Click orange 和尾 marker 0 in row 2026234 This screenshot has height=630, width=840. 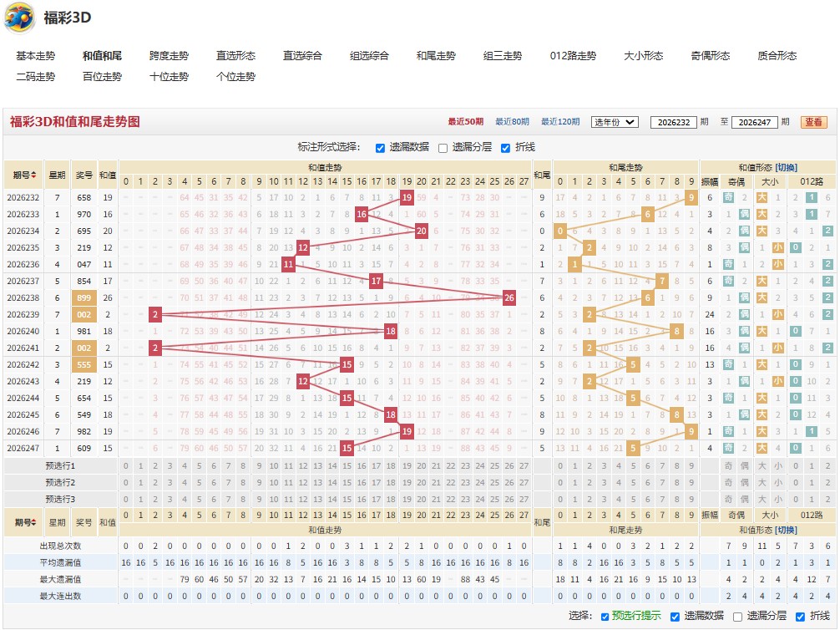[560, 231]
